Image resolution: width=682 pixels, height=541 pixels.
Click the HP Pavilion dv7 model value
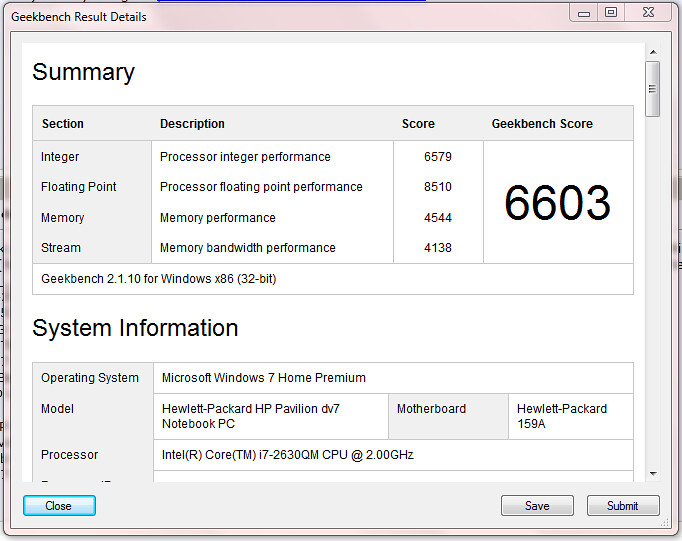(251, 416)
